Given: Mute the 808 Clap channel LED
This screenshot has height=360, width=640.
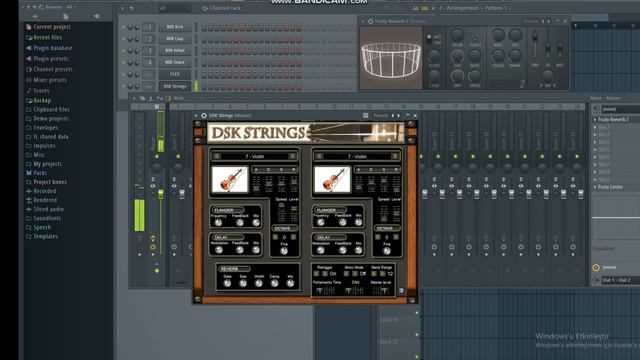Looking at the screenshot, I should (124, 39).
